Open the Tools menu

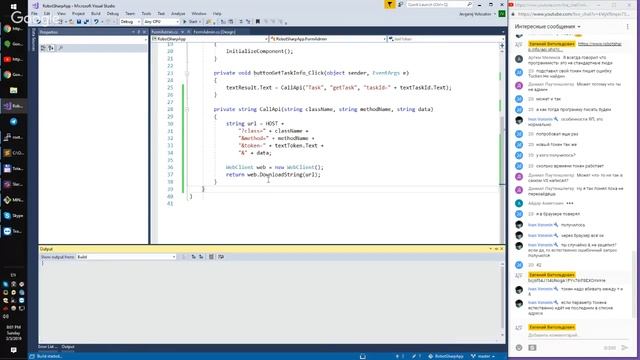pos(146,13)
